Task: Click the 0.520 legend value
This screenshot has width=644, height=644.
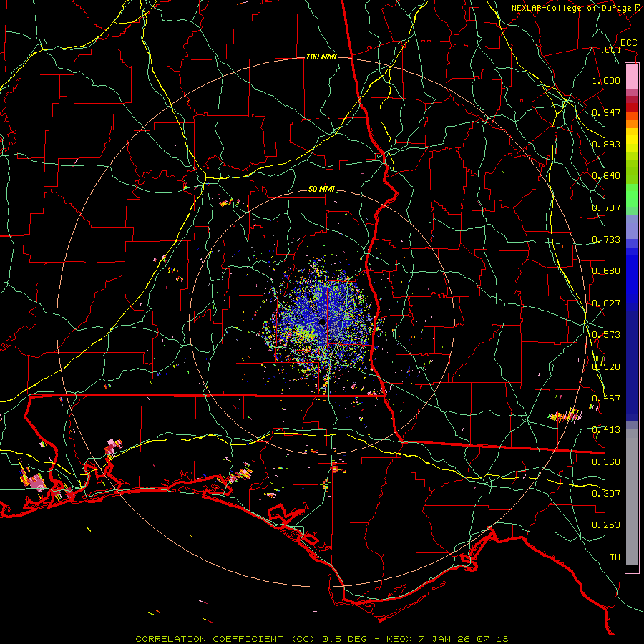Action: [606, 367]
